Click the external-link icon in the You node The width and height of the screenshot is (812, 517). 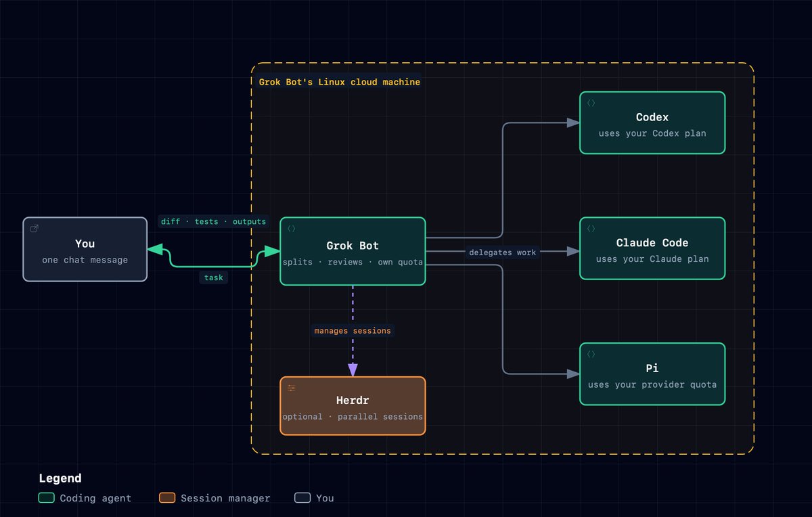tap(35, 229)
